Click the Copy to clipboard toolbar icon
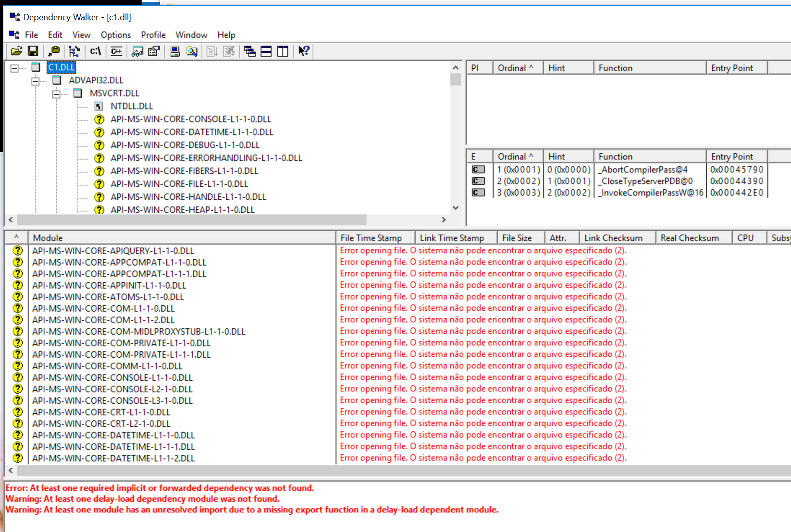Viewport: 791px width, 532px height. (54, 51)
